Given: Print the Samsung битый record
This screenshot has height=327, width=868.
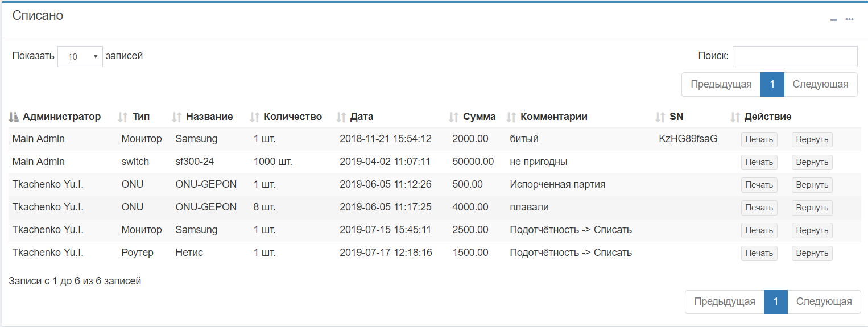Looking at the screenshot, I should click(x=759, y=139).
